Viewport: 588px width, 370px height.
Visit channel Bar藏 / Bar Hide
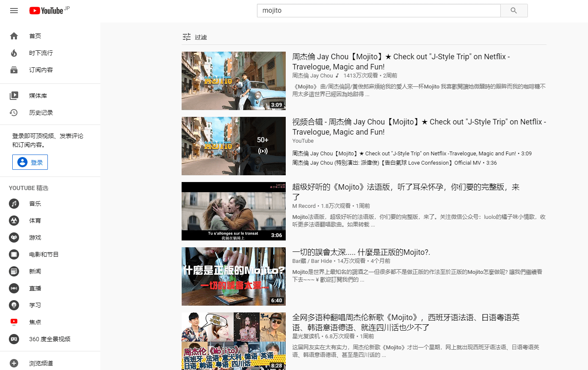click(x=312, y=261)
